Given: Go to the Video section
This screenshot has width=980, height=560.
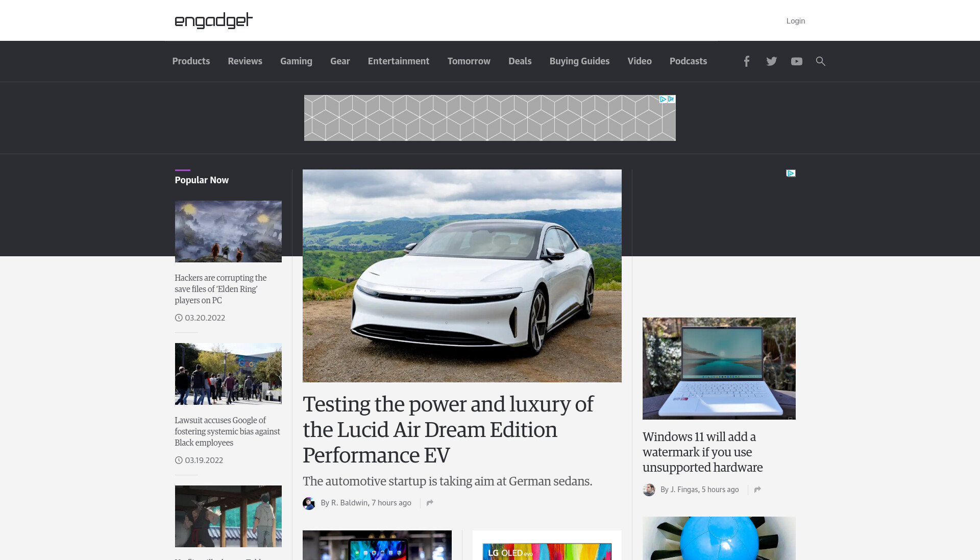Looking at the screenshot, I should [x=640, y=61].
